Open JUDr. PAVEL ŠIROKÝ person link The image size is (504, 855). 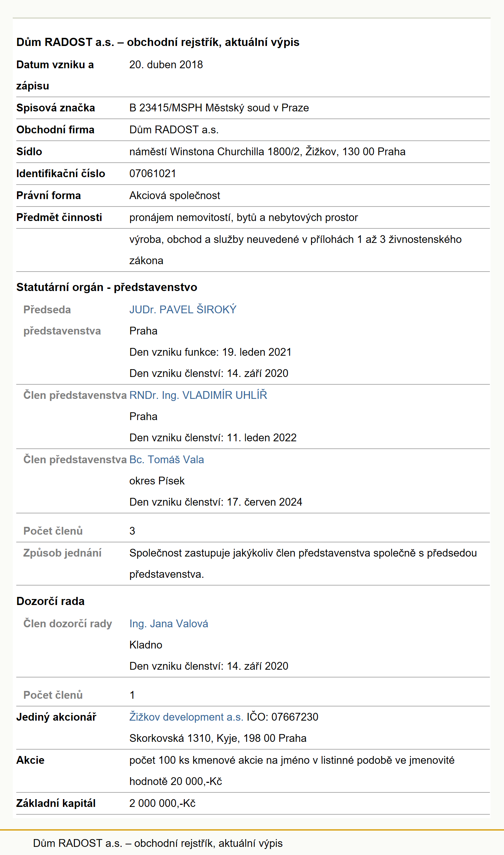[183, 309]
